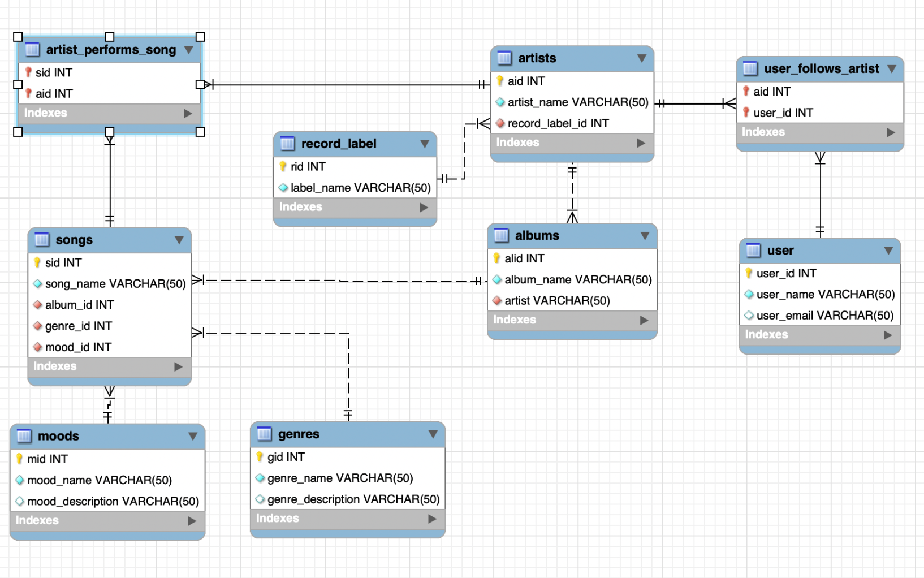Click the genres table icon

coord(264,434)
